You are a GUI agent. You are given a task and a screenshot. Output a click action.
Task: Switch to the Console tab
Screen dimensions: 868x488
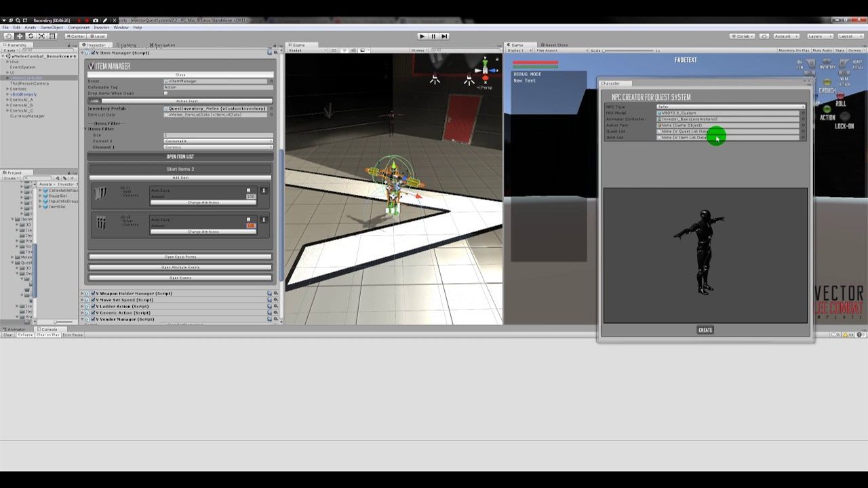coord(49,329)
